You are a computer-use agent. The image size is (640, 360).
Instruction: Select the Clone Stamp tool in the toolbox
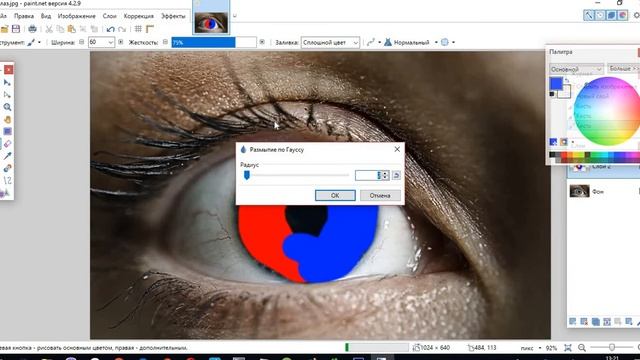(x=7, y=168)
